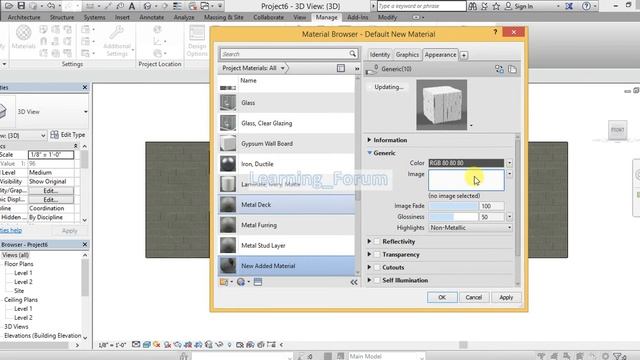Switch to the Identity tab
This screenshot has width=640, height=360.
(379, 55)
